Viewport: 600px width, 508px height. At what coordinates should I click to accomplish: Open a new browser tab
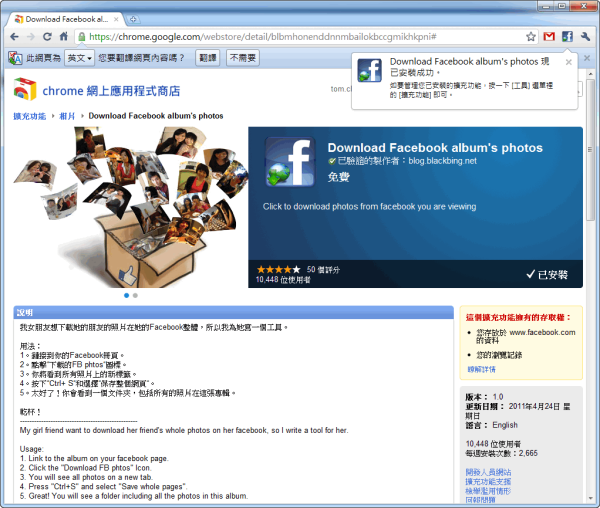pyautogui.click(x=133, y=19)
